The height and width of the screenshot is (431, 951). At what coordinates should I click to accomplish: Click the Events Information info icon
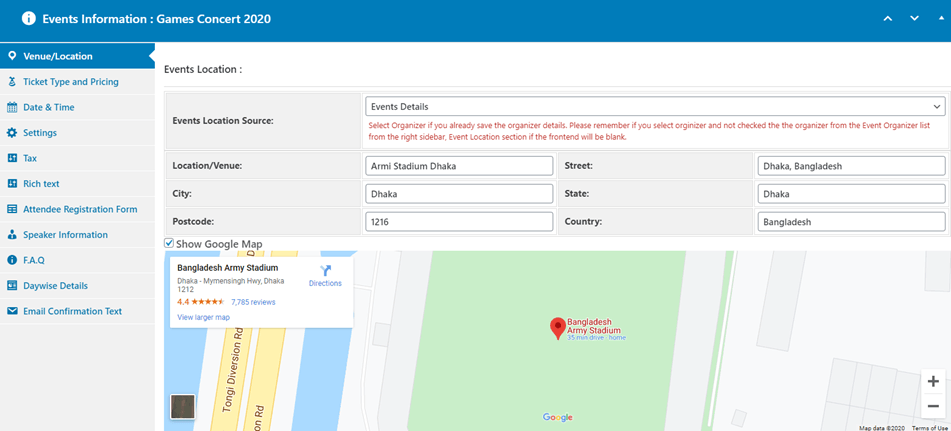point(29,18)
